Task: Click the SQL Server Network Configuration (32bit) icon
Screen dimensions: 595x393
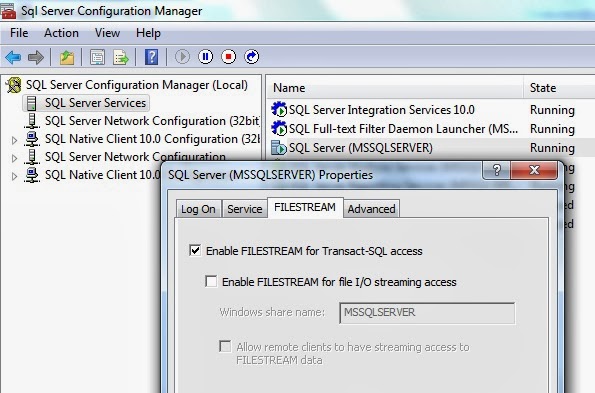Action: [x=32, y=121]
